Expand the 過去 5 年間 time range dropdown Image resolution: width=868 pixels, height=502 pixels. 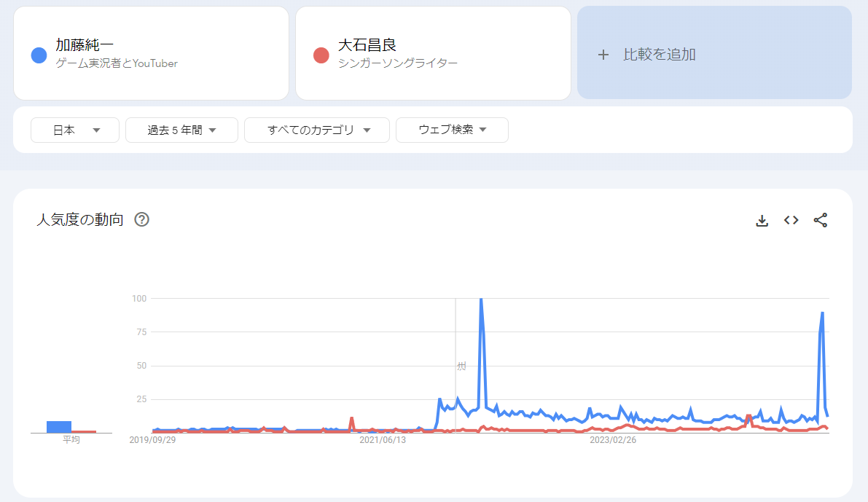coord(181,130)
